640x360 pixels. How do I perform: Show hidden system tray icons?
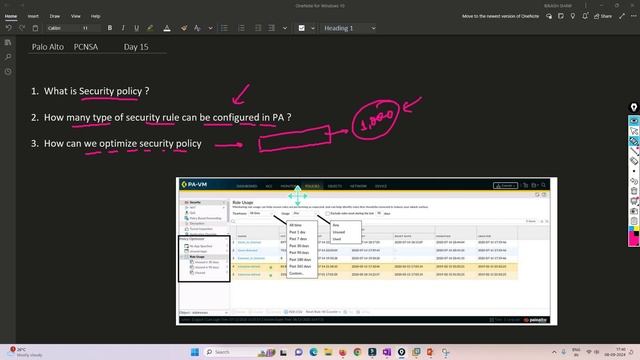click(554, 352)
